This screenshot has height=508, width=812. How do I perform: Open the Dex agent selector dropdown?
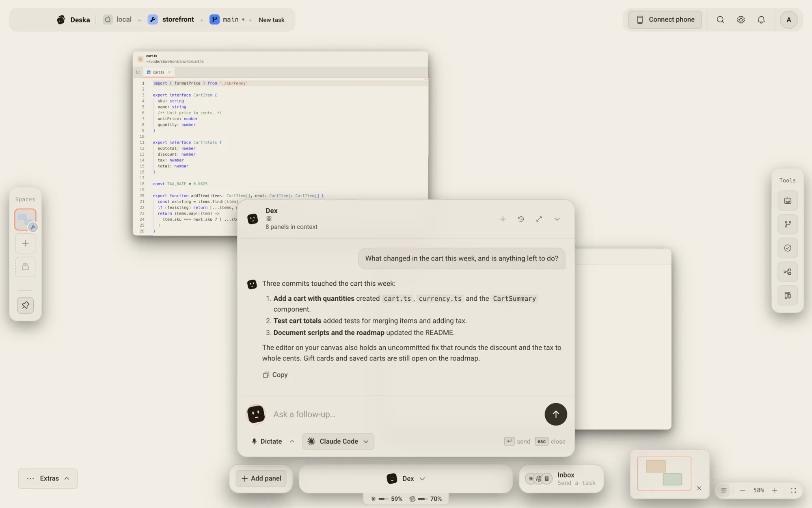406,479
